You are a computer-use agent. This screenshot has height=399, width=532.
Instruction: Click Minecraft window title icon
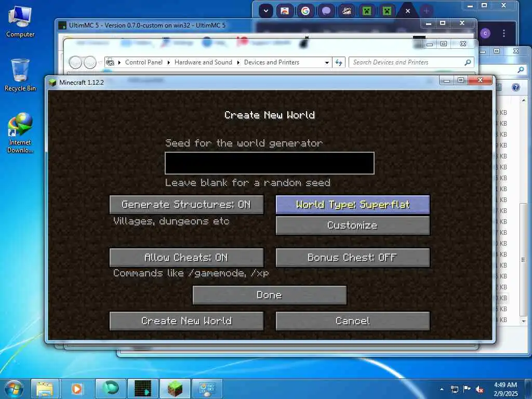(x=52, y=83)
